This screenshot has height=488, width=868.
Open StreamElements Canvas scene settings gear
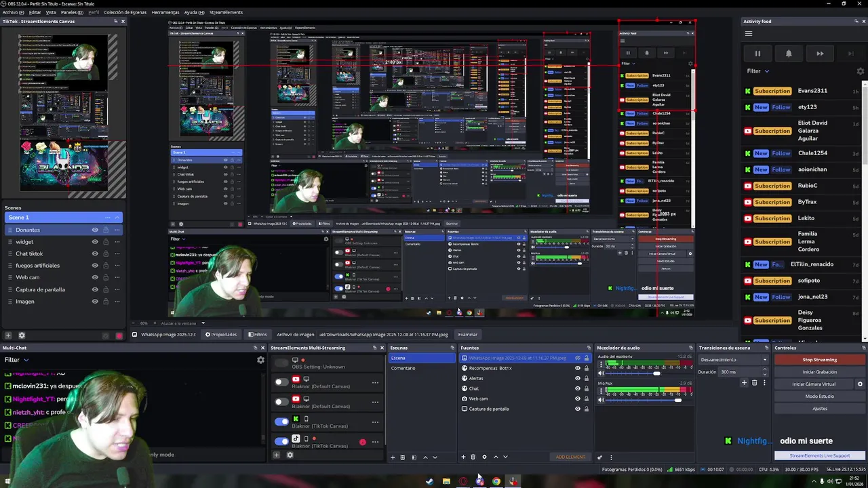pos(22,335)
